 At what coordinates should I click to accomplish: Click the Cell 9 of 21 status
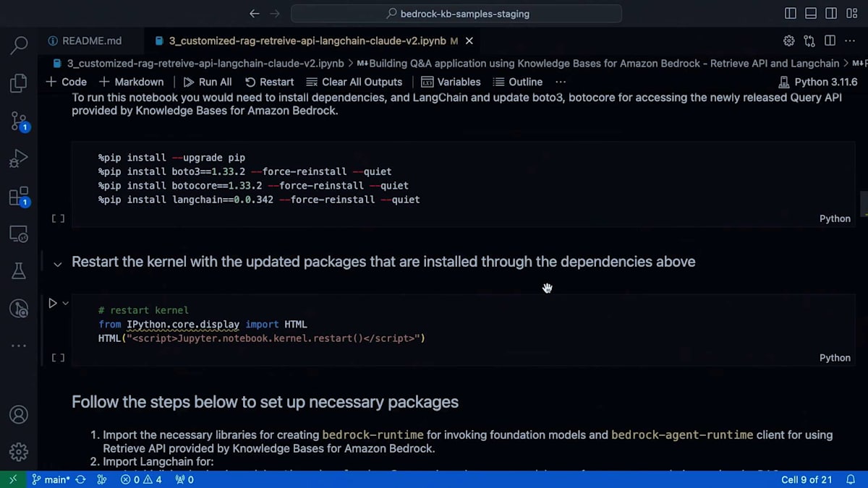(x=807, y=479)
